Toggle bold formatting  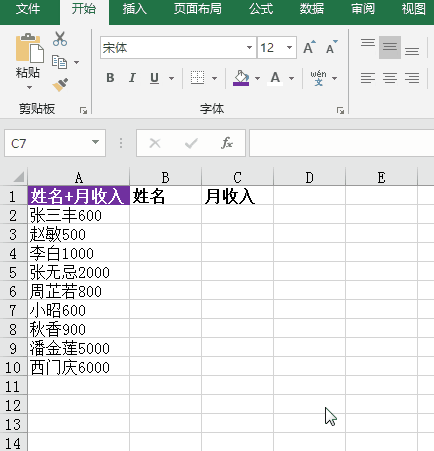click(x=110, y=78)
